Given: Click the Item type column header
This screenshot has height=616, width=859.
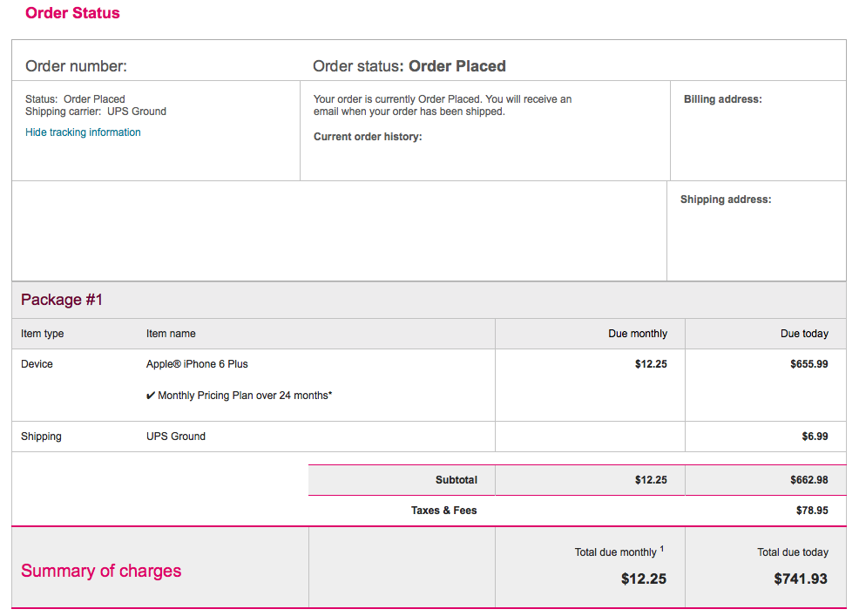Looking at the screenshot, I should (x=43, y=334).
